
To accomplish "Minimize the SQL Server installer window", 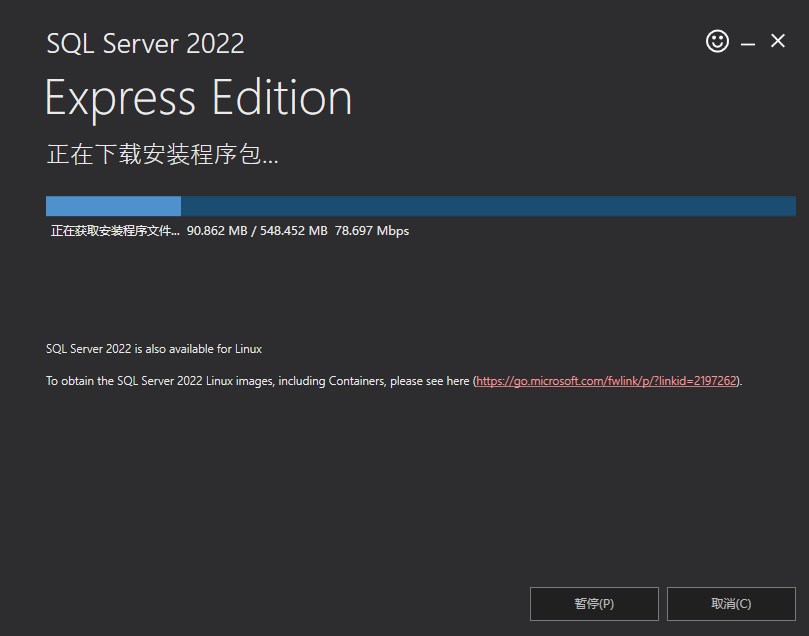I will tap(748, 42).
